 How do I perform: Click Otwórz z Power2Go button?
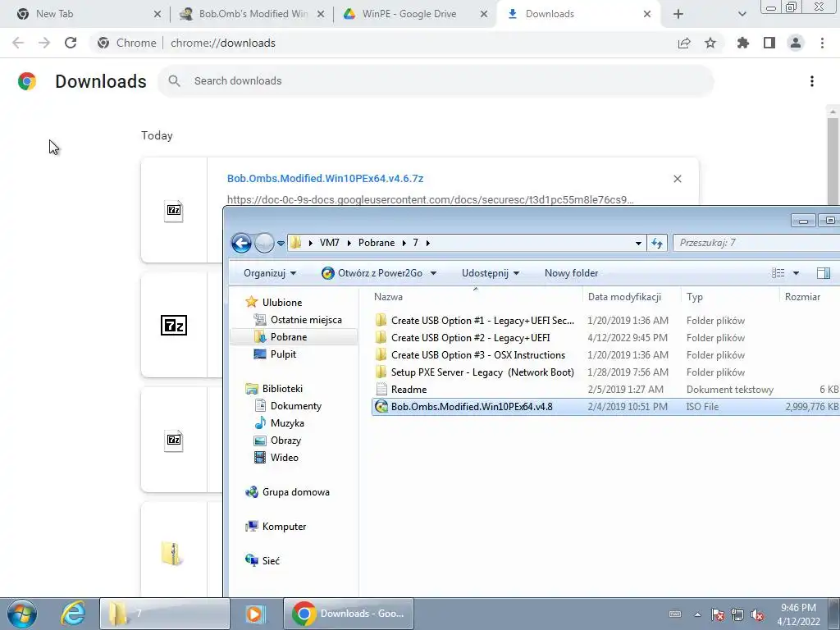[372, 273]
